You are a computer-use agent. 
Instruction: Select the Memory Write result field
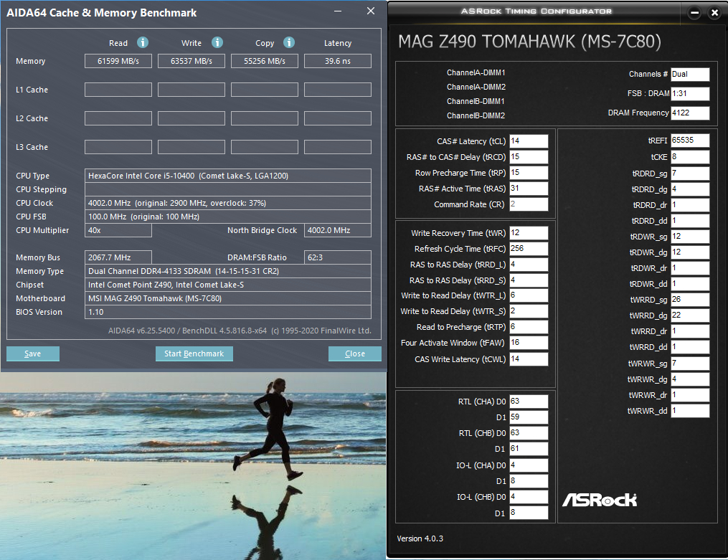click(192, 61)
